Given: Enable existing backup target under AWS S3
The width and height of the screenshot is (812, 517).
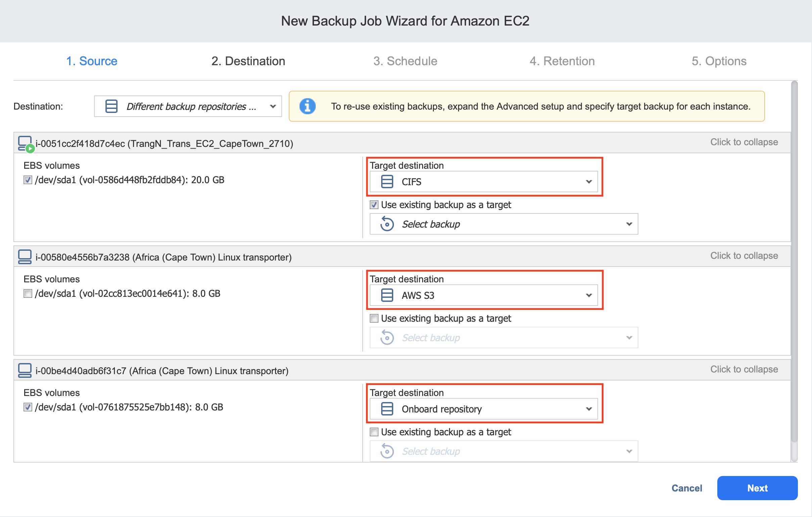Looking at the screenshot, I should [x=374, y=318].
